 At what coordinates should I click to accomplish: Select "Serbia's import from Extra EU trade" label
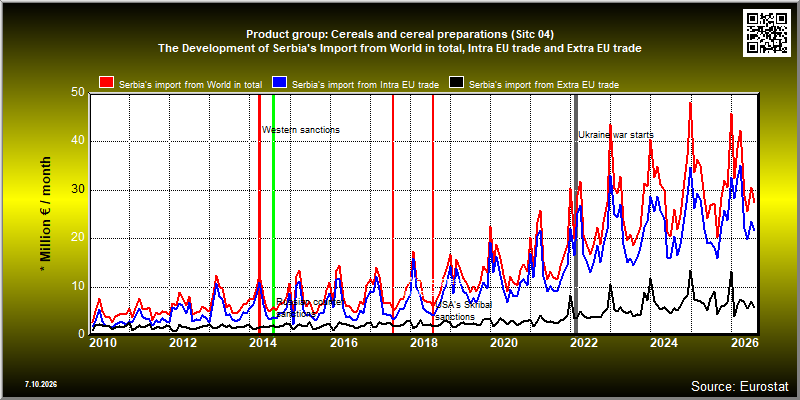pyautogui.click(x=543, y=85)
